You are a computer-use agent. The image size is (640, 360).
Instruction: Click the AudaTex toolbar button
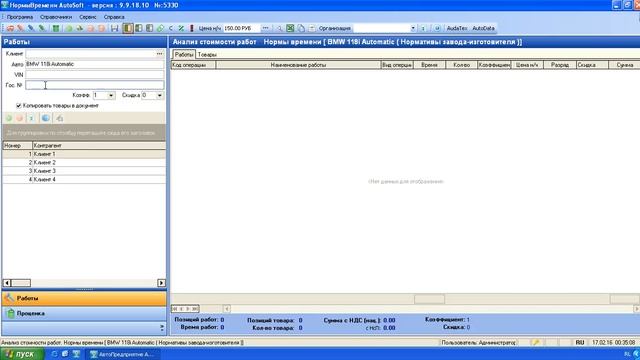457,28
